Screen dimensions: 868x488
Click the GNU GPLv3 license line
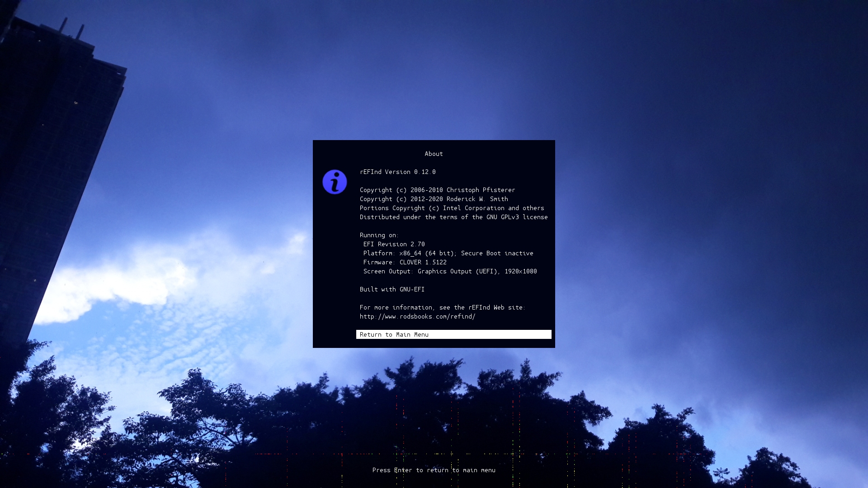click(454, 217)
